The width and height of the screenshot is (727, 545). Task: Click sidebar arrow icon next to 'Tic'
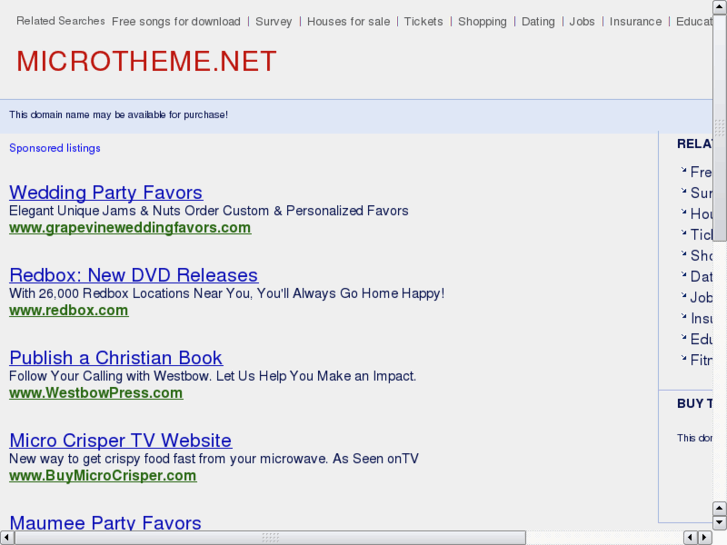pos(683,233)
